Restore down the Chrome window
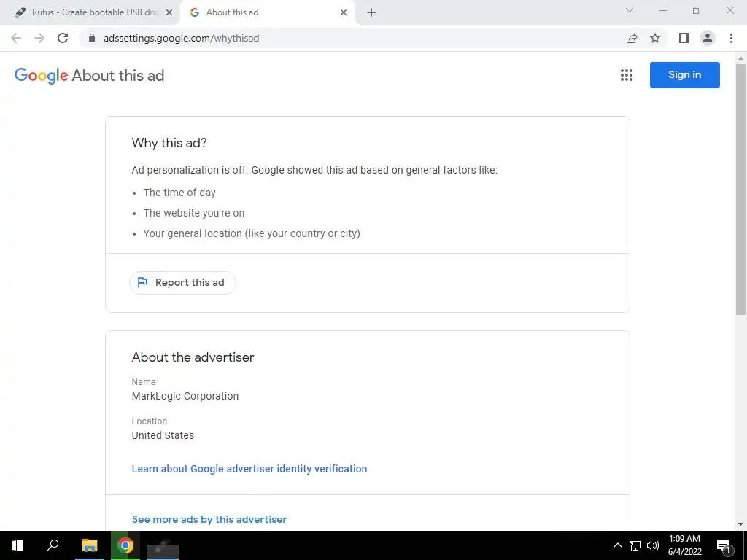747x560 pixels. pyautogui.click(x=697, y=10)
